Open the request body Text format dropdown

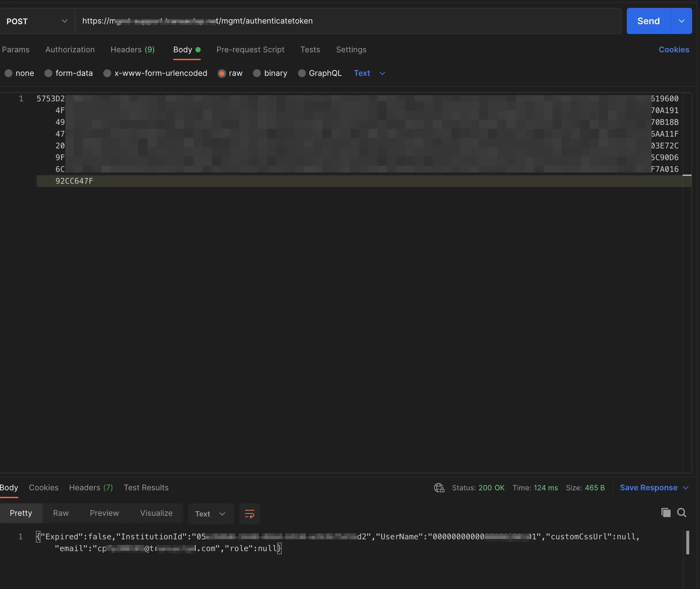click(369, 73)
